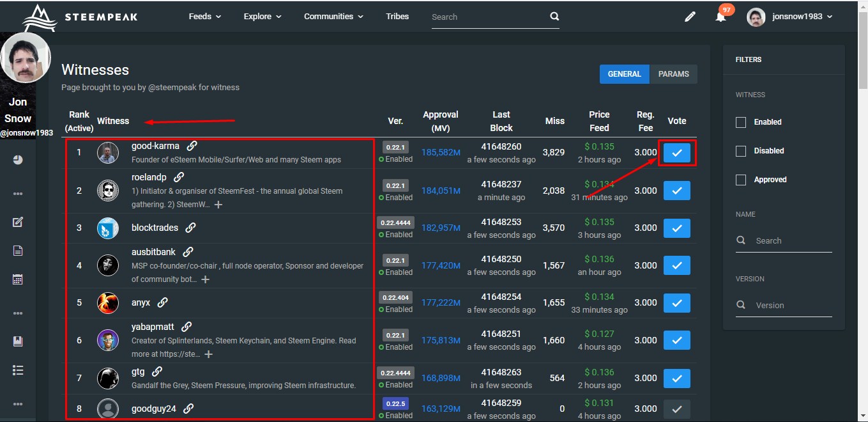Expand the Feeds dropdown menu
The image size is (868, 422).
click(204, 17)
